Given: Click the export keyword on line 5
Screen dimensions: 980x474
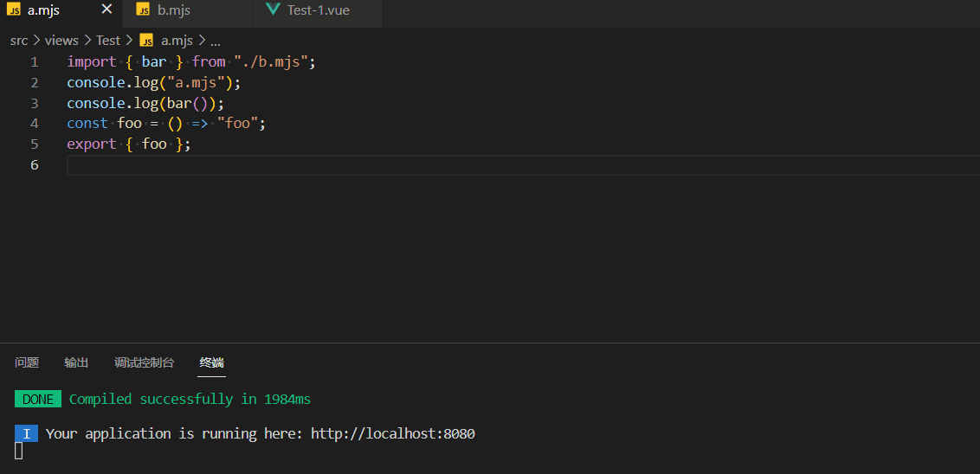Looking at the screenshot, I should [x=92, y=144].
